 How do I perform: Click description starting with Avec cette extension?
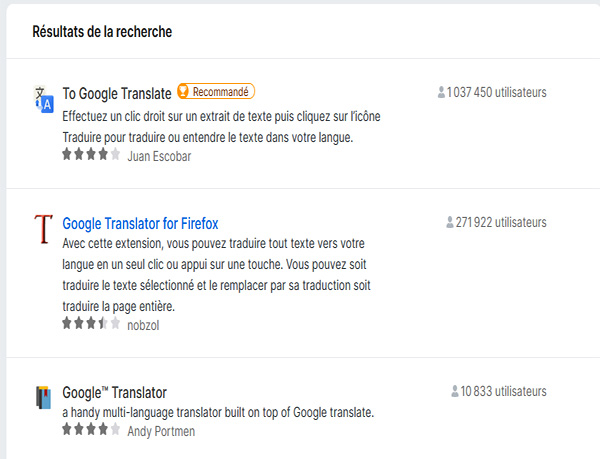pyautogui.click(x=216, y=275)
